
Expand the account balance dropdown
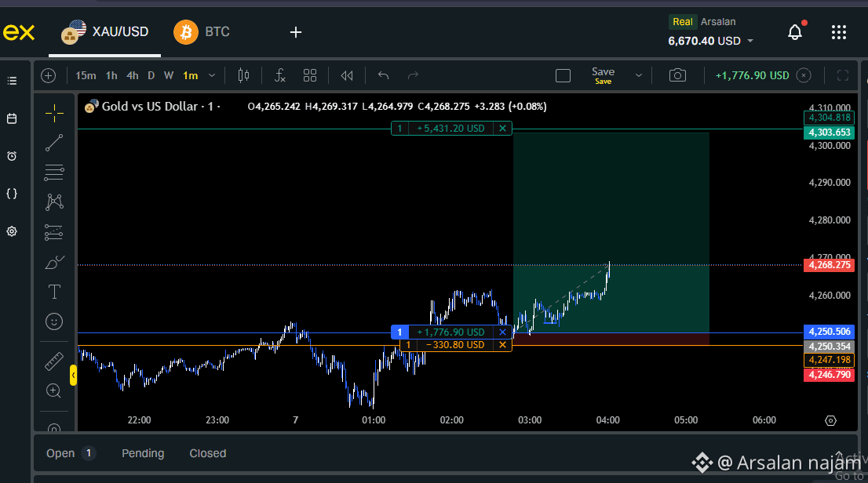pos(750,41)
